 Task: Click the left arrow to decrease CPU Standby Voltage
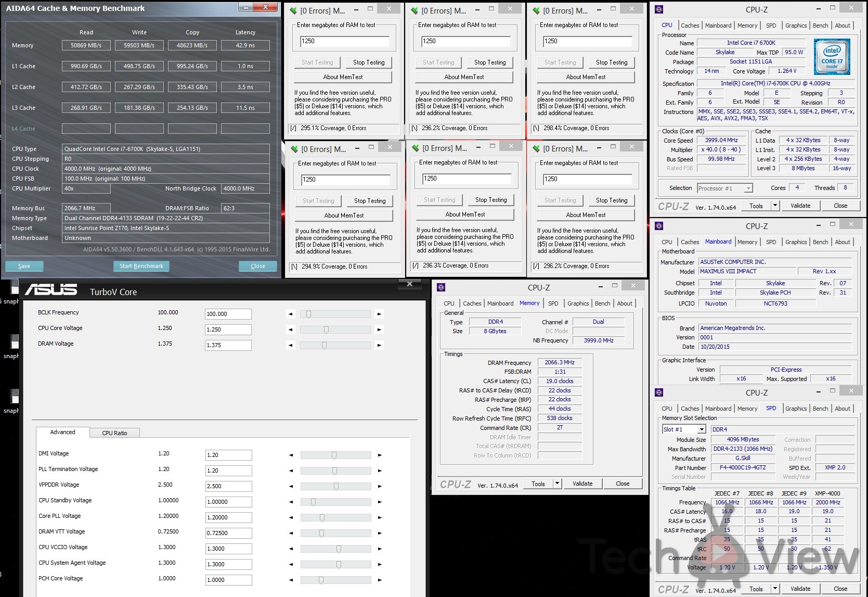coord(291,502)
